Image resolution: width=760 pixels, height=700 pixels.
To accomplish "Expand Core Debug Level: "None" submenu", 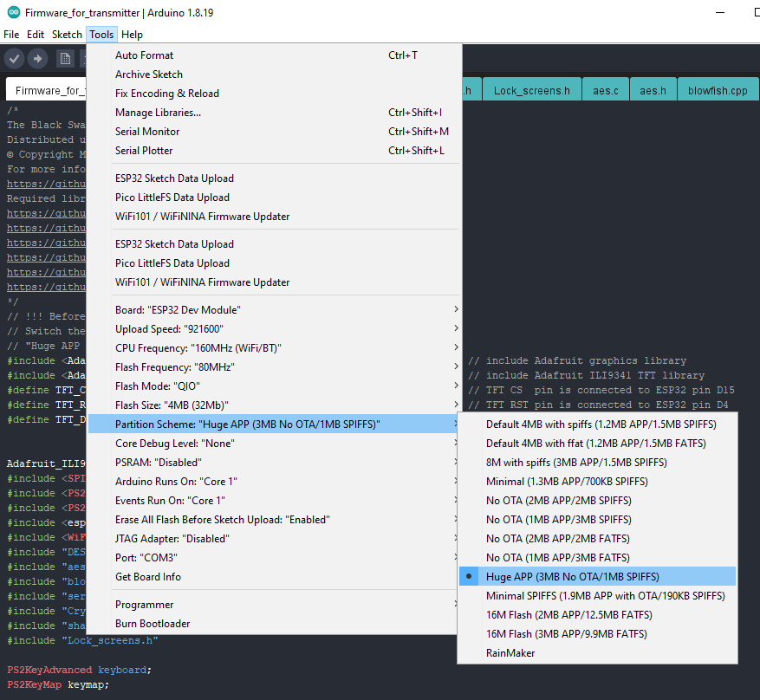I will coord(274,444).
